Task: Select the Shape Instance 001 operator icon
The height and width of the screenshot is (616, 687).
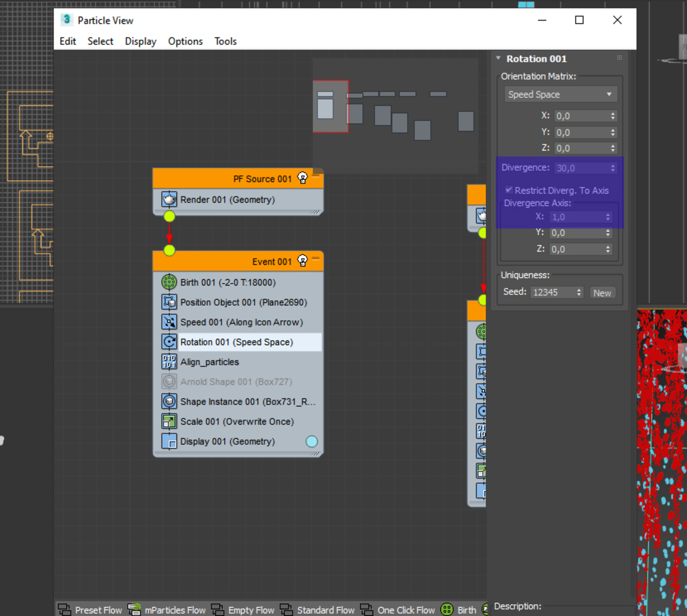Action: tap(169, 402)
